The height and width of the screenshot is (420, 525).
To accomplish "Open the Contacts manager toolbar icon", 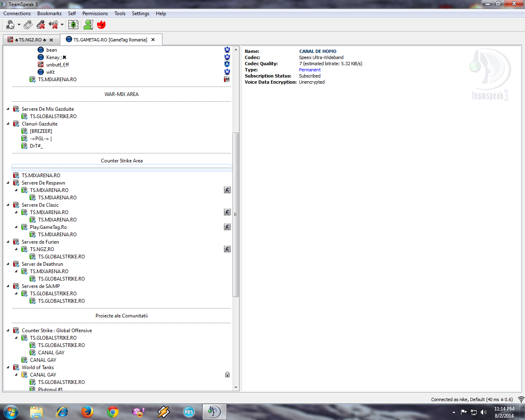I will (88, 25).
